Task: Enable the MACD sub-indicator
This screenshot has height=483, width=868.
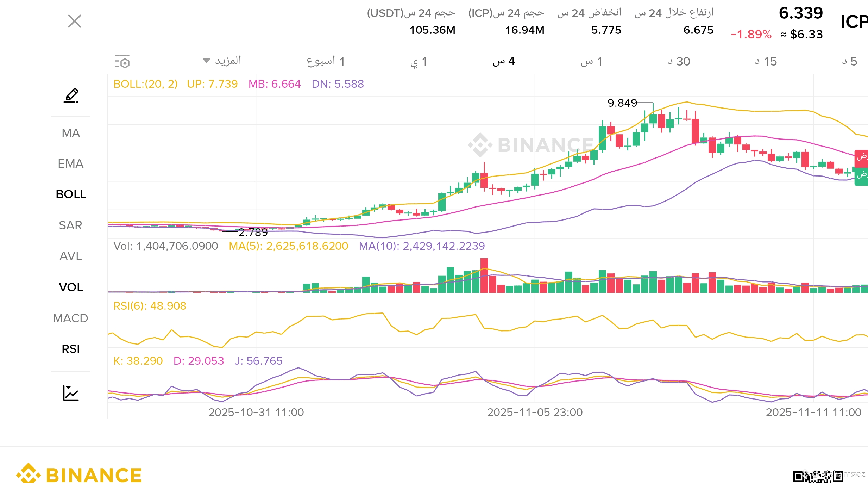Action: [x=71, y=318]
